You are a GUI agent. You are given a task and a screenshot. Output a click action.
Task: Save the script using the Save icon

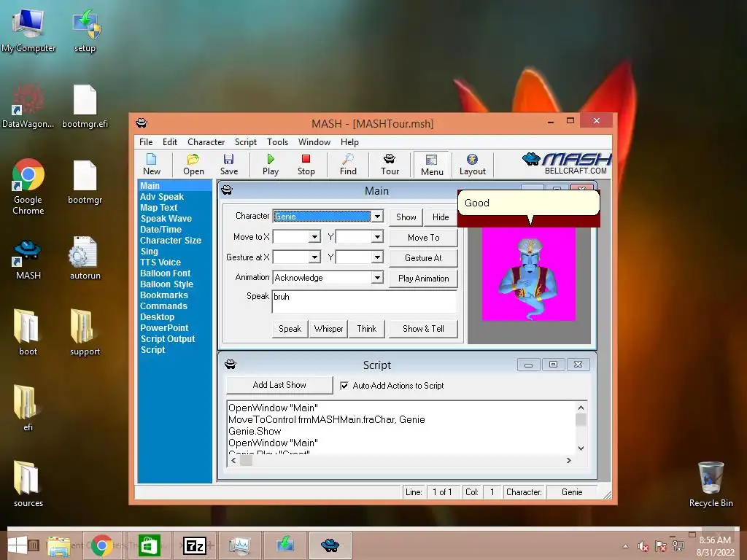228,164
